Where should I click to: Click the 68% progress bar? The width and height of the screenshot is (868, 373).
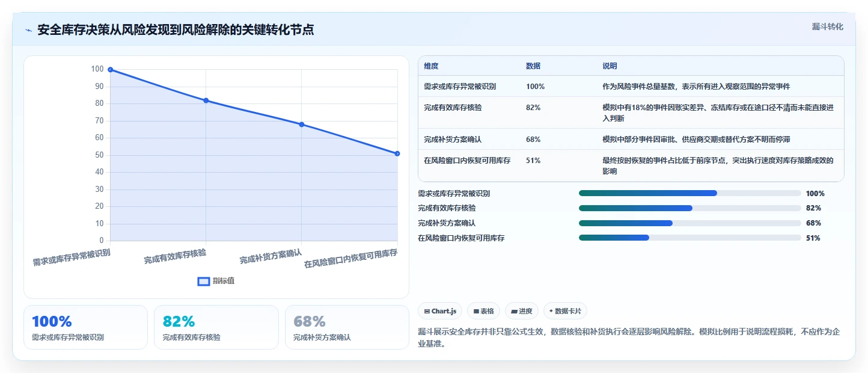689,223
